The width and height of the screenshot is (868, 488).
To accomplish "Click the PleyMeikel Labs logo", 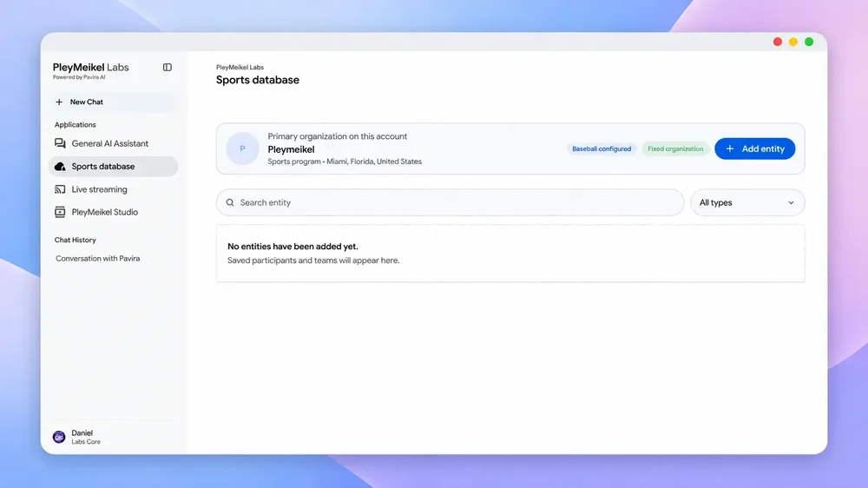I will pyautogui.click(x=91, y=68).
